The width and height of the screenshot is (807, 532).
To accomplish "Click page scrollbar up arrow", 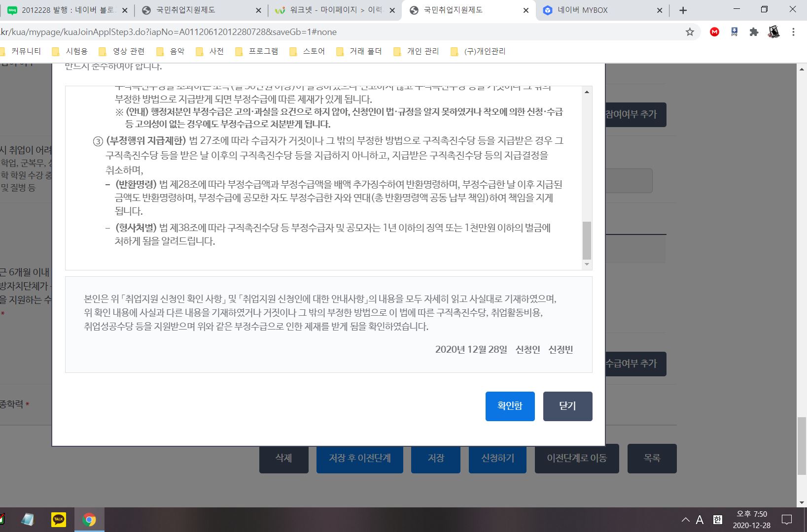I will (x=802, y=69).
